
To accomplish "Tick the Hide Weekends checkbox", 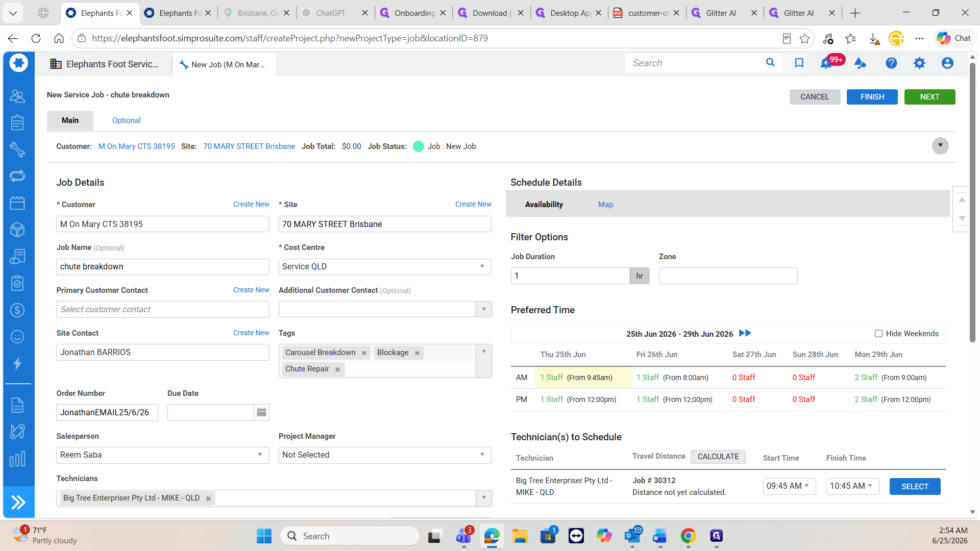I will click(x=878, y=334).
